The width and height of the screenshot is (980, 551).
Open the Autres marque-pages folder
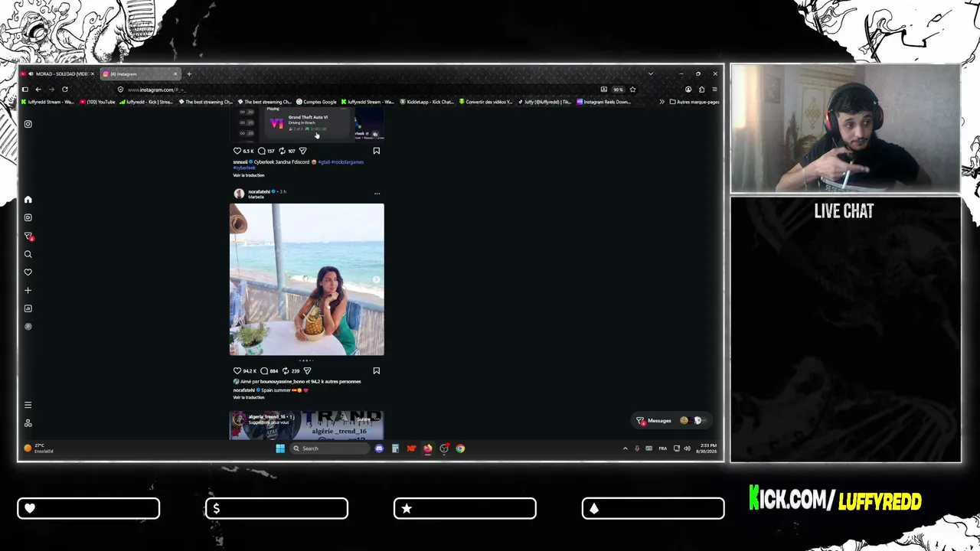(694, 102)
